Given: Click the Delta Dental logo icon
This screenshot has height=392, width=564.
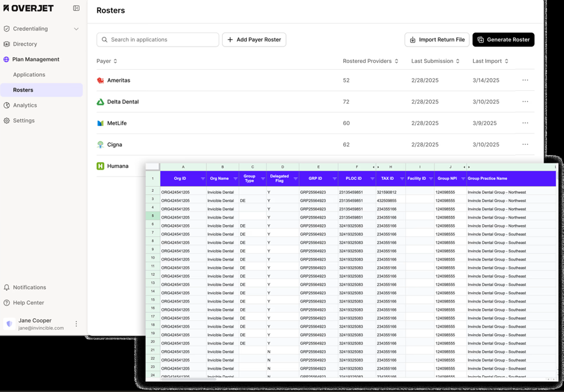Looking at the screenshot, I should 100,102.
